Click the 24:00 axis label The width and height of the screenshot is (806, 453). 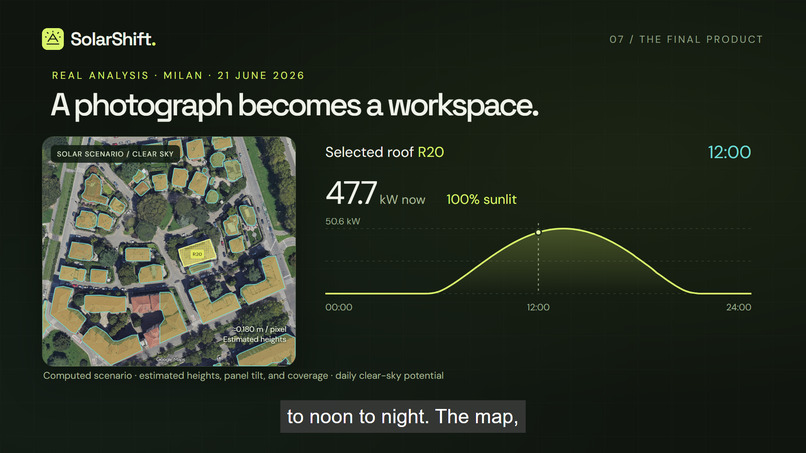[739, 307]
